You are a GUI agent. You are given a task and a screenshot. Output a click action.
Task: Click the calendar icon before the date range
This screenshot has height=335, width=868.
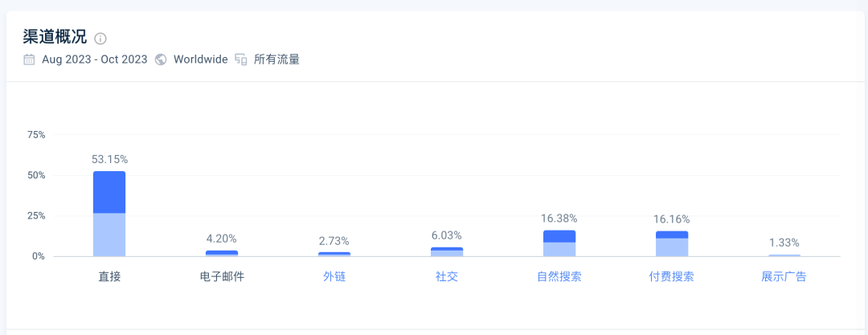(29, 59)
